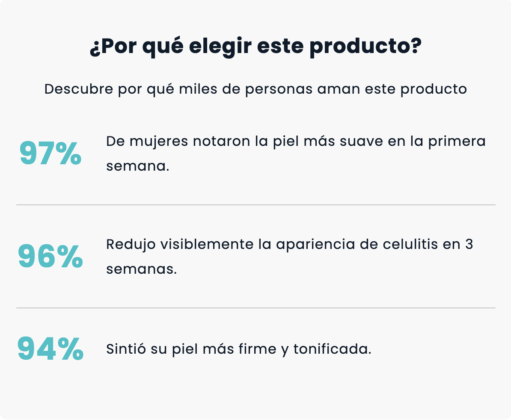The height and width of the screenshot is (420, 511).
Task: Click the 94% statistic number
Action: (51, 349)
